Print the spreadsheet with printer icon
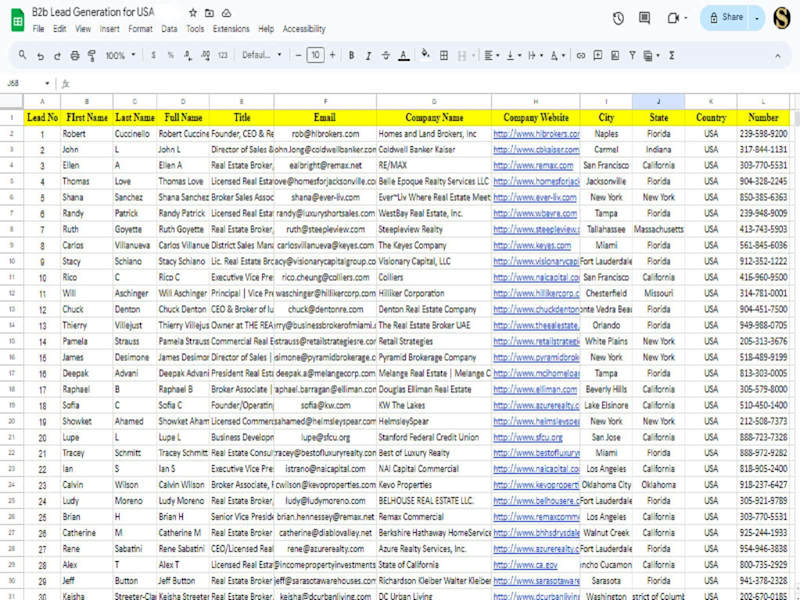 click(74, 56)
